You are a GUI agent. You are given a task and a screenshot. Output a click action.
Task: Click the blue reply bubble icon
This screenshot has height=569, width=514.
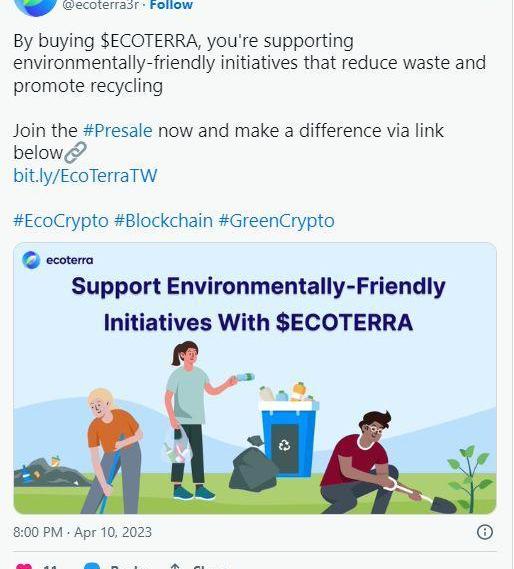click(92, 566)
